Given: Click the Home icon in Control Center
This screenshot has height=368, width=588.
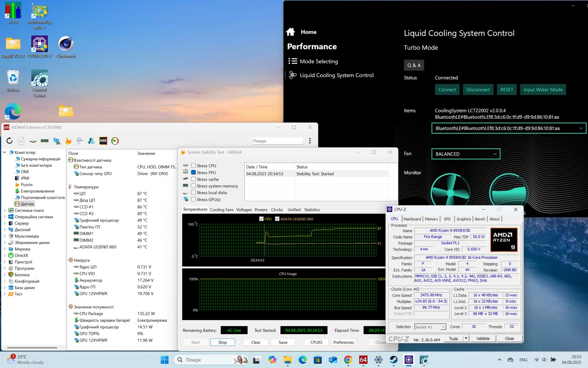Looking at the screenshot, I should pos(290,32).
